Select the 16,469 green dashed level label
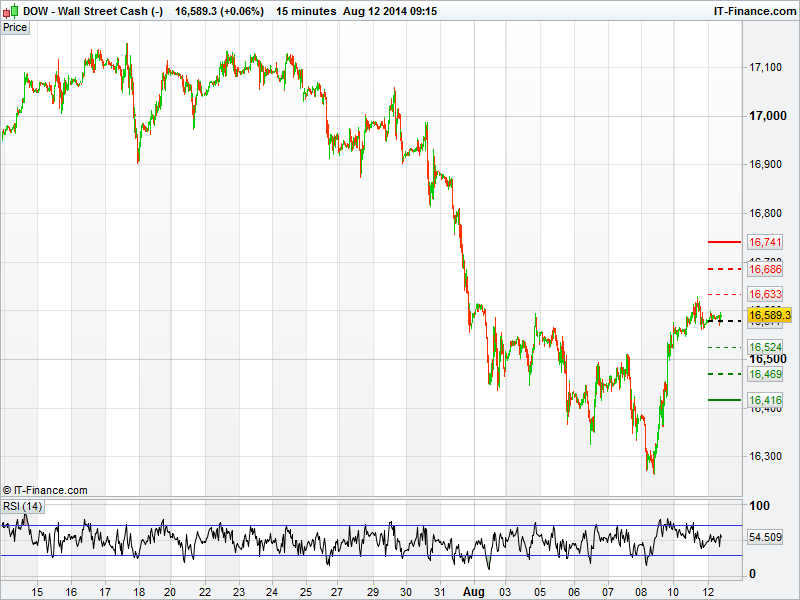This screenshot has height=600, width=800. point(765,374)
